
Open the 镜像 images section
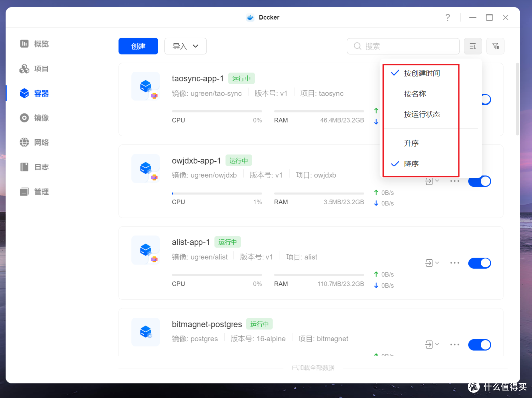pos(34,118)
